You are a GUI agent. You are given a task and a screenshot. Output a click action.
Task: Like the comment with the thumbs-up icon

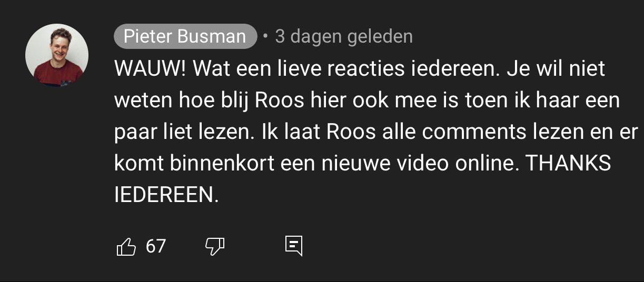coord(126,246)
